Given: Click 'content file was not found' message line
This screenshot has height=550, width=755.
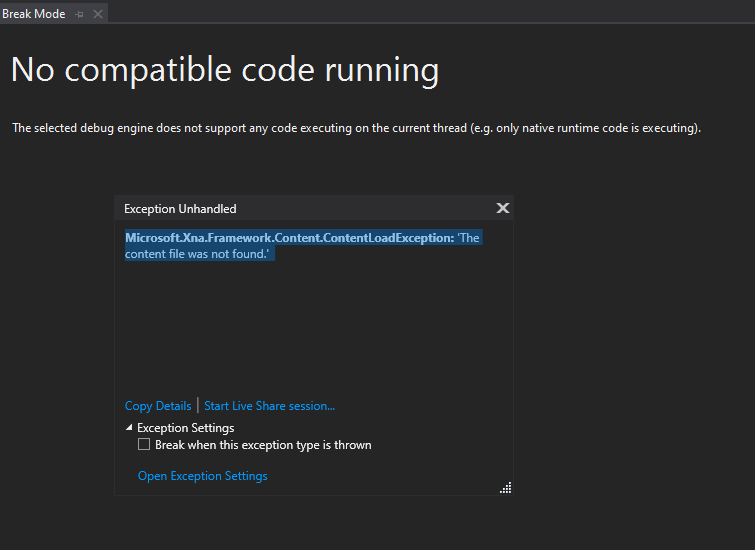Looking at the screenshot, I should tap(197, 254).
